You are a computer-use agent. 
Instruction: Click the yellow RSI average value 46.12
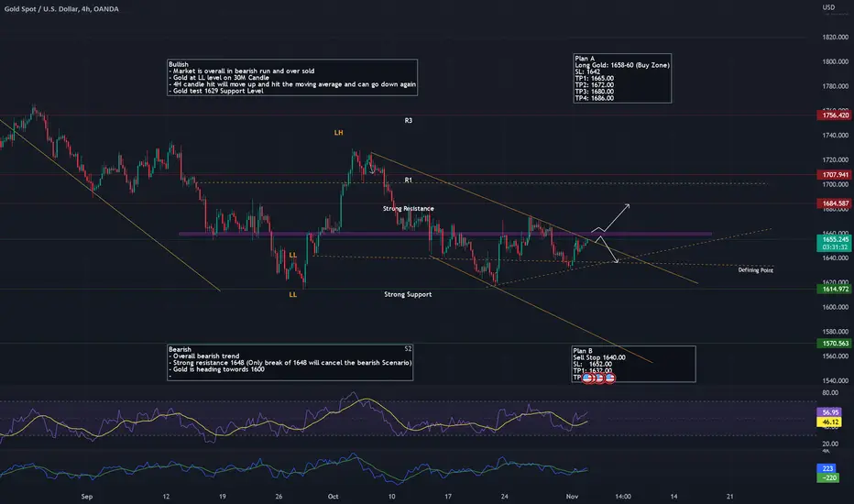pyautogui.click(x=829, y=422)
